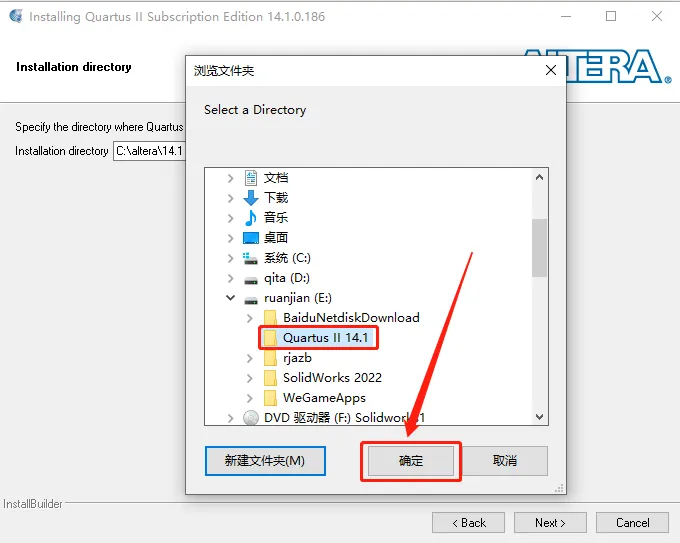Click the WeGameApps folder icon
Image resolution: width=680 pixels, height=543 pixels.
270,398
